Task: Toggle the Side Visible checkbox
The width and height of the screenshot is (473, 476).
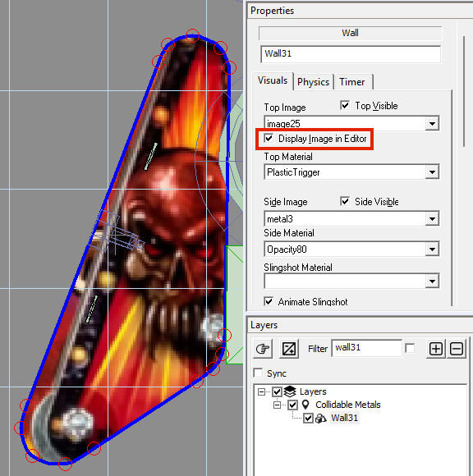Action: point(345,201)
